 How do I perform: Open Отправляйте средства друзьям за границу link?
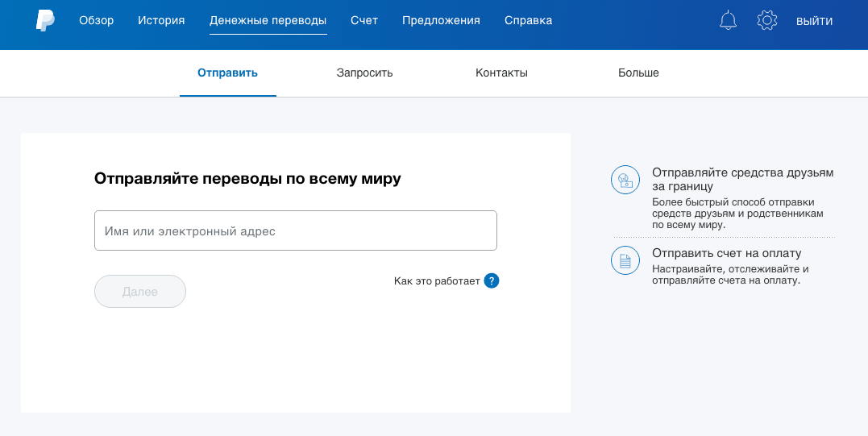point(742,179)
